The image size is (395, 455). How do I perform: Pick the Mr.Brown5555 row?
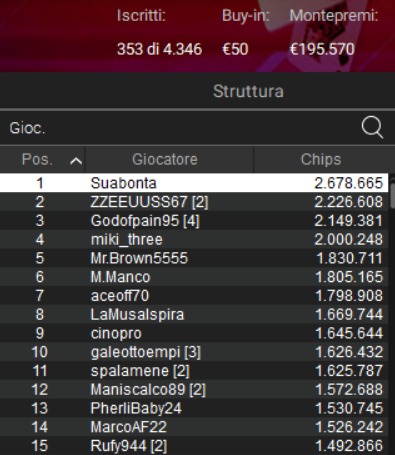click(x=194, y=258)
